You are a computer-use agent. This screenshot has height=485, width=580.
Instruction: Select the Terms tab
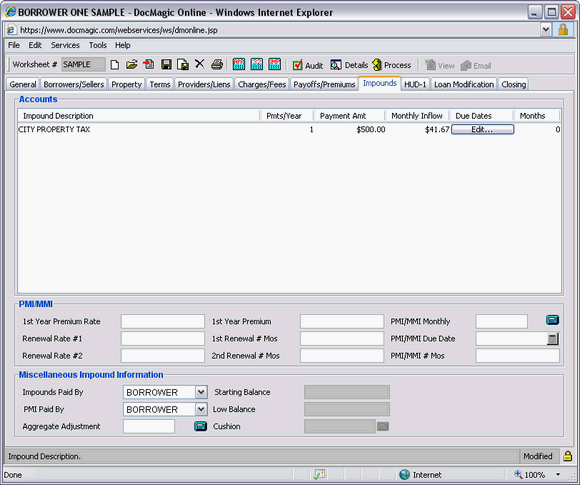coord(160,84)
